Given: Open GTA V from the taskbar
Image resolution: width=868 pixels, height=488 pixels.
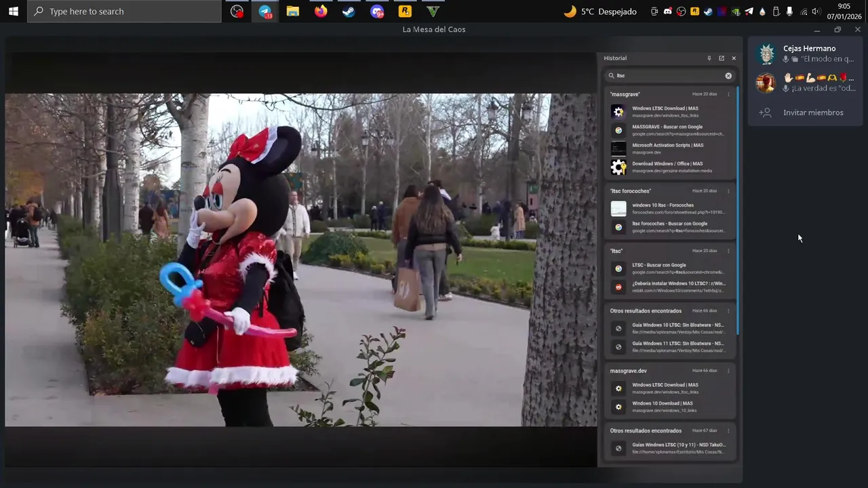Looking at the screenshot, I should (x=433, y=11).
